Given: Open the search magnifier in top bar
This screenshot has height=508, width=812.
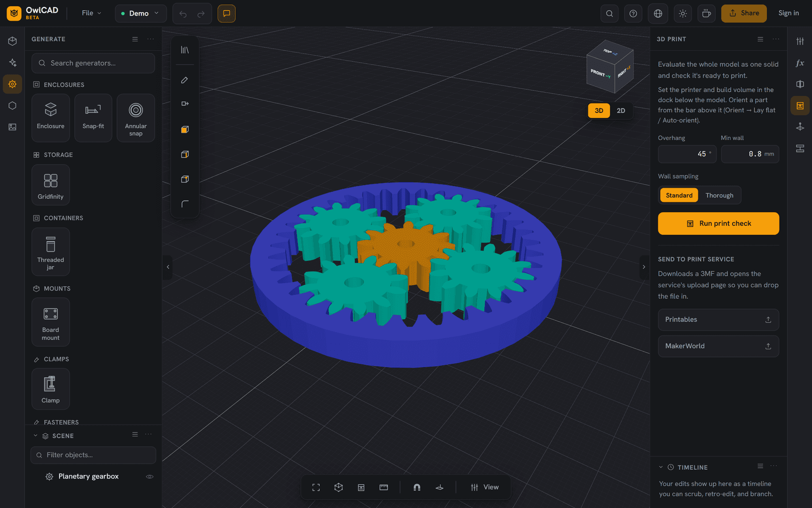Looking at the screenshot, I should 609,13.
